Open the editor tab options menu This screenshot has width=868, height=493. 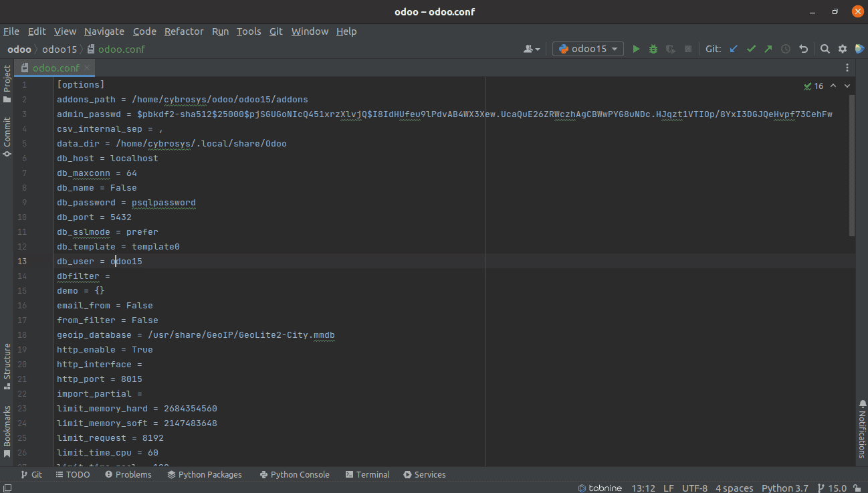pos(847,68)
